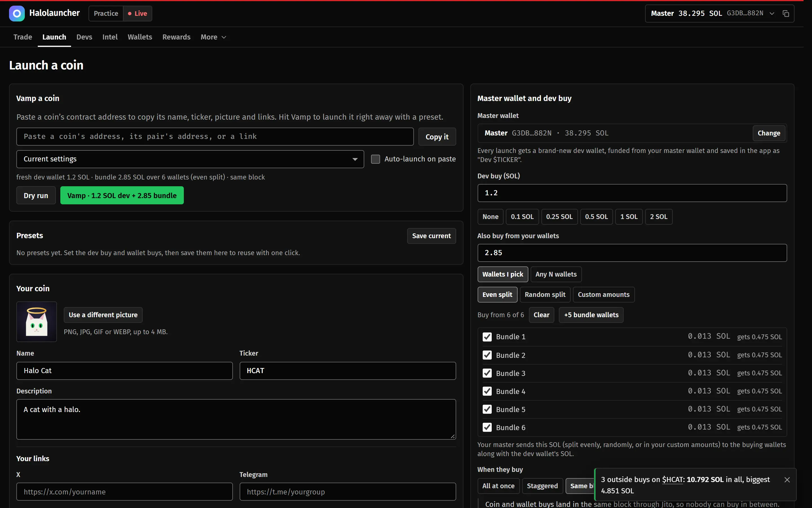Open the master wallet selector chevron

772,14
